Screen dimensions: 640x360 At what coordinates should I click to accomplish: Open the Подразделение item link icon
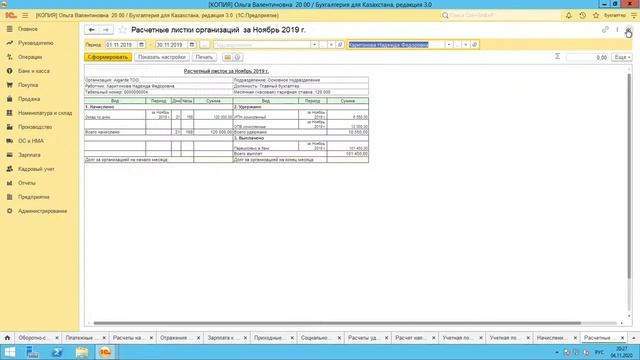click(340, 44)
